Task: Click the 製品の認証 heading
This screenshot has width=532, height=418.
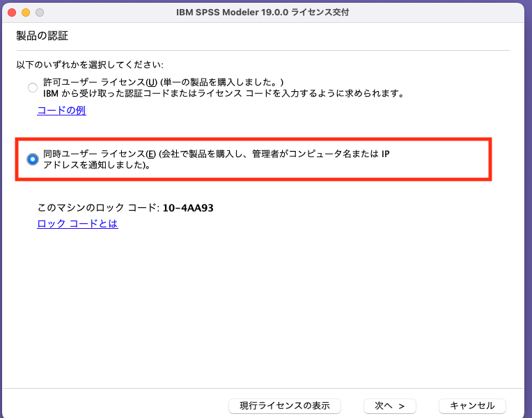Action: click(x=42, y=35)
